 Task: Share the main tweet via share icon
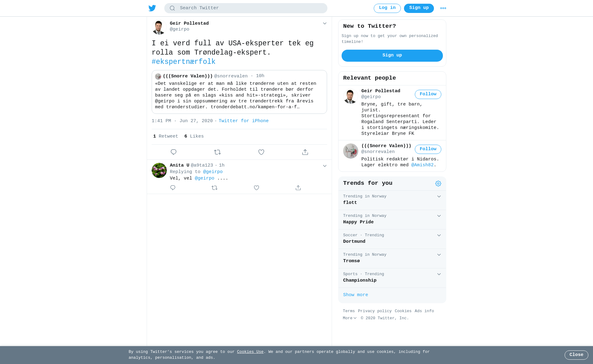(305, 152)
